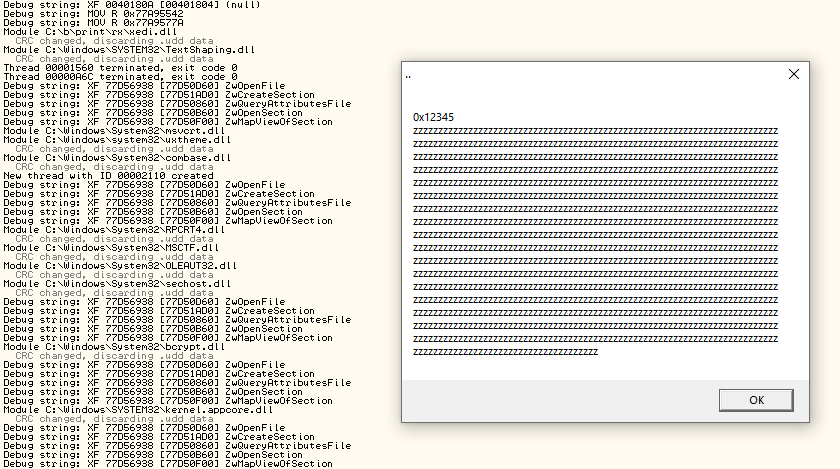Select log line 'MOV R 0x77A95542'
The image size is (840, 469).
(93, 13)
